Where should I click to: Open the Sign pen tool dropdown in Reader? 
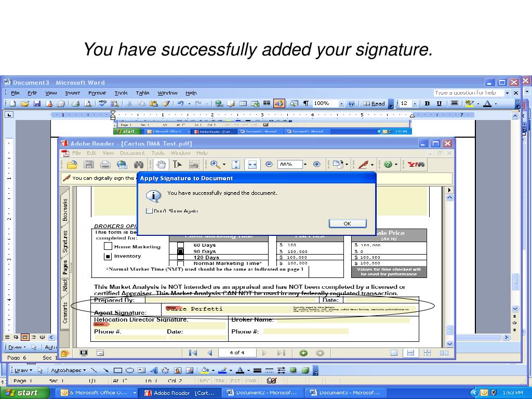click(x=372, y=165)
